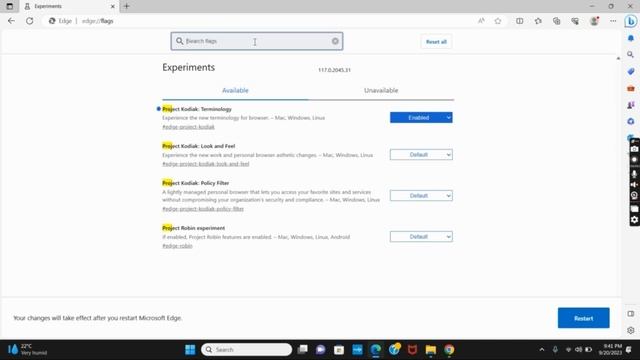This screenshot has height=360, width=640.
Task: Click Reset all button
Action: click(436, 42)
